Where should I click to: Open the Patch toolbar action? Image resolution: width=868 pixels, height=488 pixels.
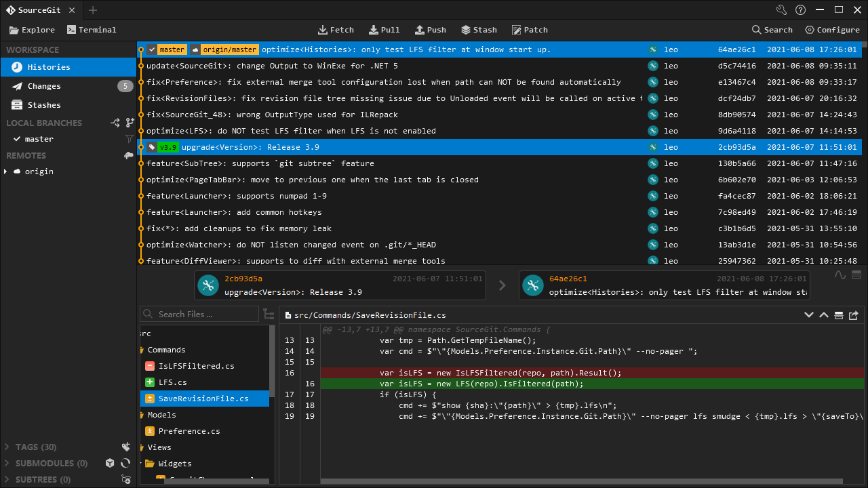(x=529, y=30)
